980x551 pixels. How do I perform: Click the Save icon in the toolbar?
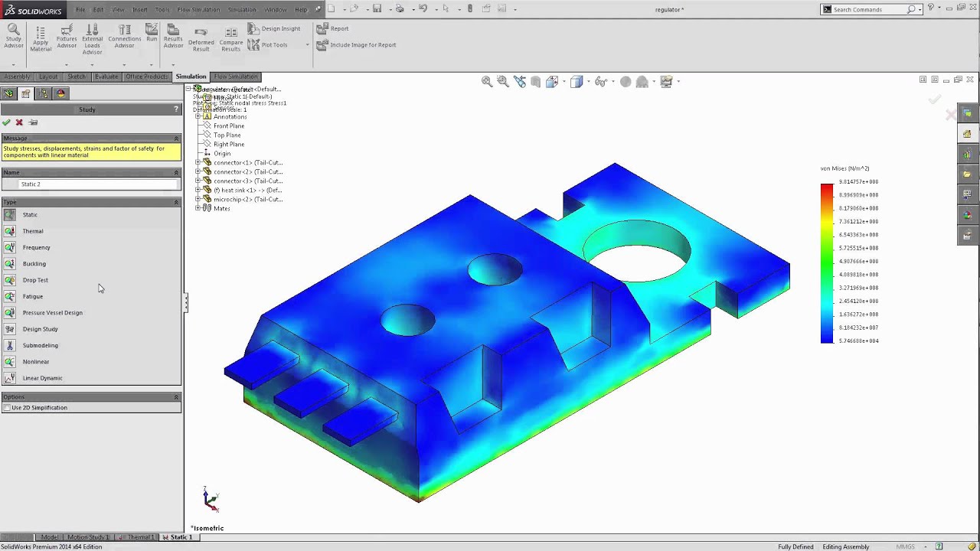pos(377,9)
